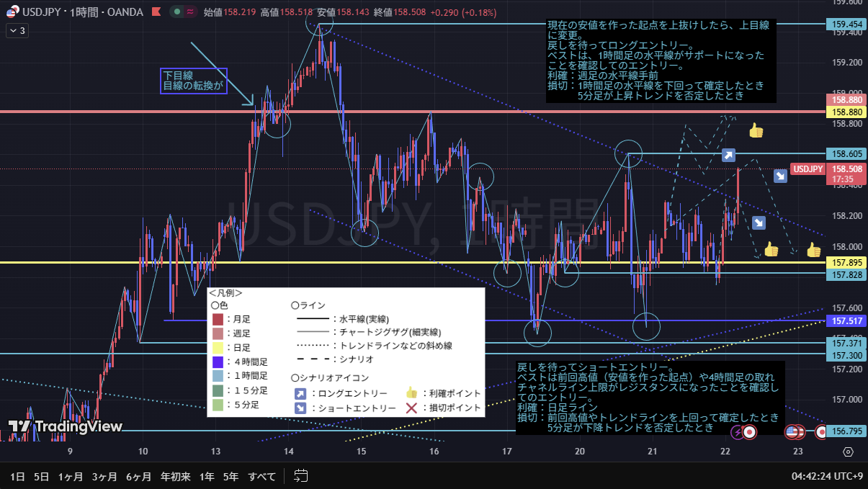Toggle the pink approximate-data indicator
The image size is (868, 489).
(x=189, y=12)
